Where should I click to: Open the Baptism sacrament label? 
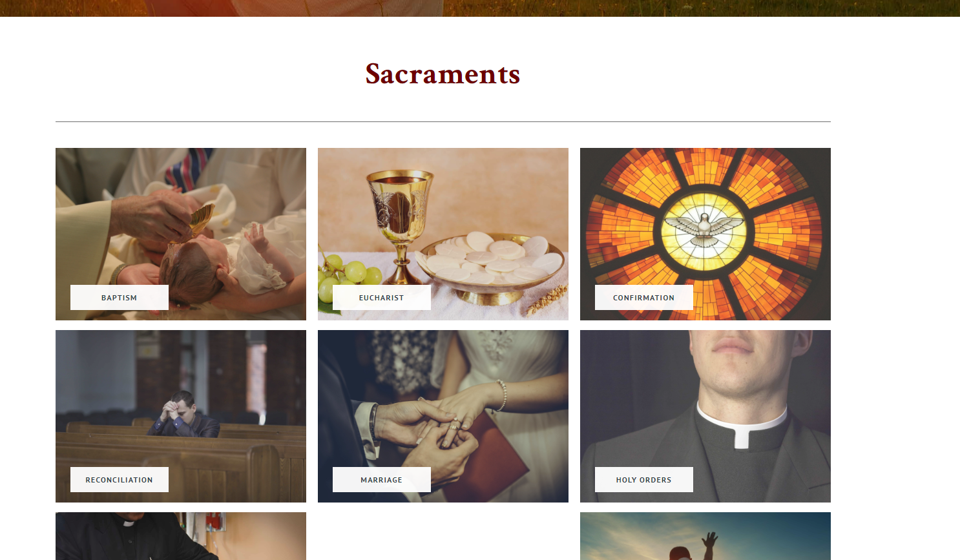point(120,298)
